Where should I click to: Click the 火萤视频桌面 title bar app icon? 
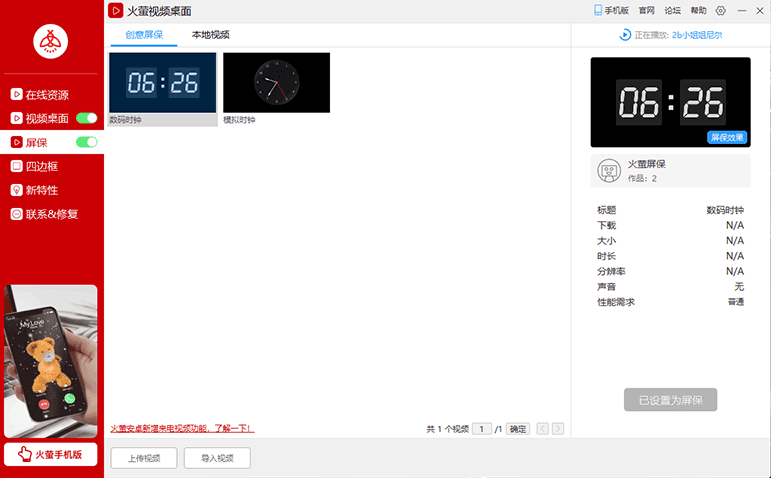[116, 10]
